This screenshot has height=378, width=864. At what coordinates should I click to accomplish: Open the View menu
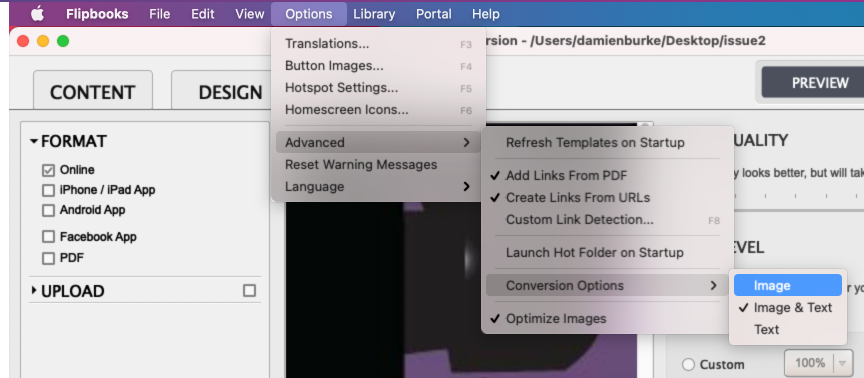pos(249,14)
